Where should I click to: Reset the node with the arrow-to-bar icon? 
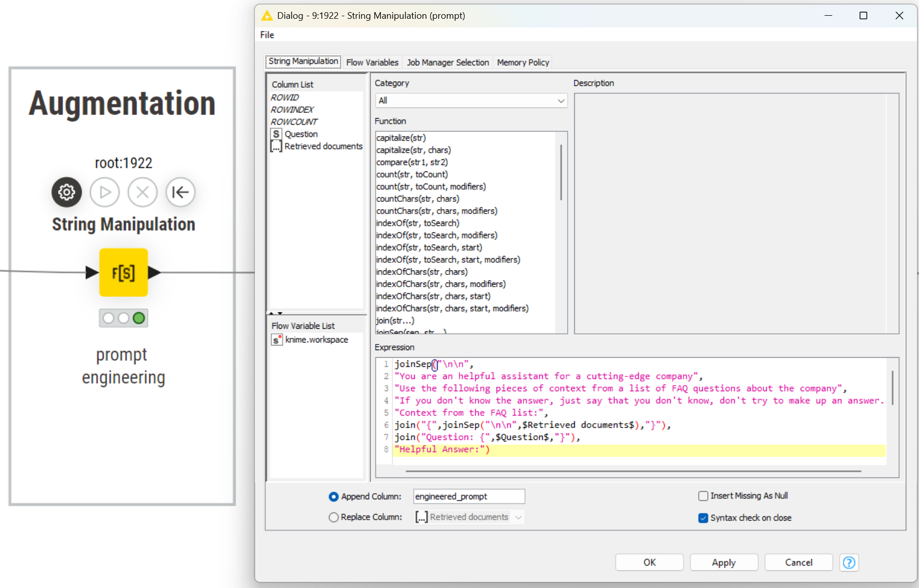point(180,192)
